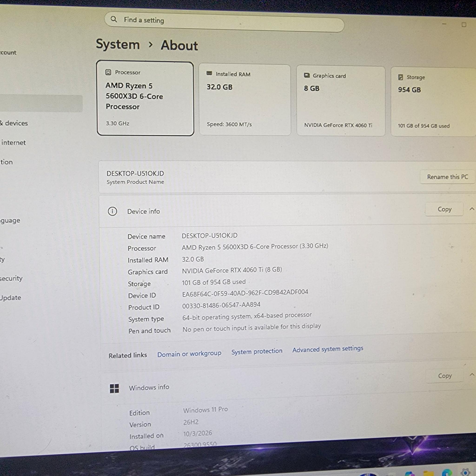Open Advanced system settings link
This screenshot has width=476, height=476.
(328, 349)
